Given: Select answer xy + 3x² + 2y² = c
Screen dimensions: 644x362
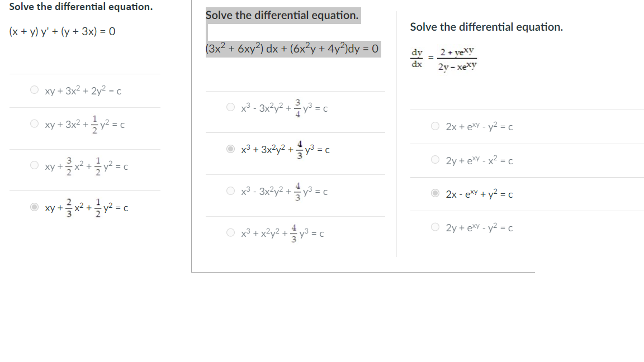Looking at the screenshot, I should [x=34, y=90].
